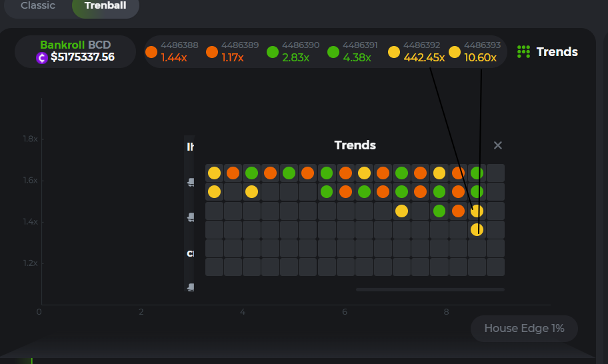
Task: Click the orange dot beside 1.44x
Action: [x=151, y=52]
